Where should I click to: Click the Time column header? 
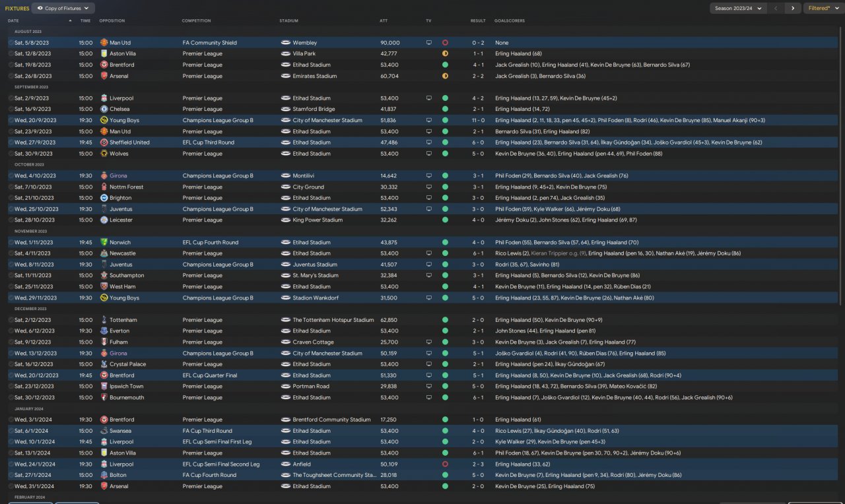[x=85, y=20]
